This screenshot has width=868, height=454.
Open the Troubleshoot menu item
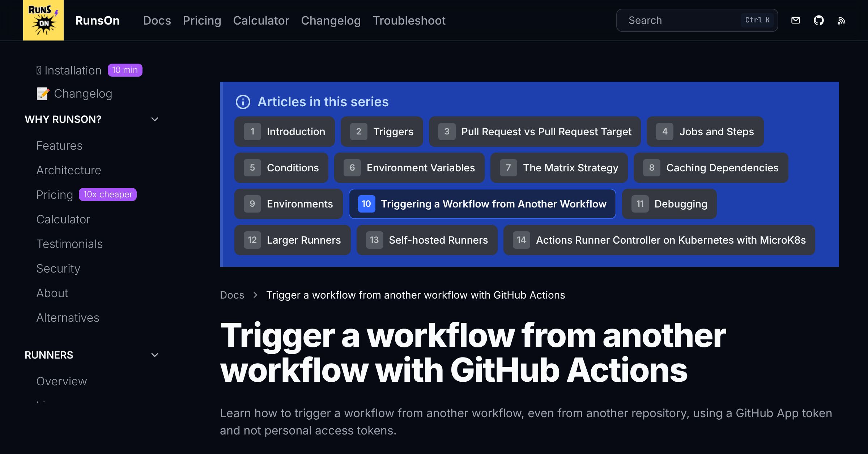tap(409, 21)
